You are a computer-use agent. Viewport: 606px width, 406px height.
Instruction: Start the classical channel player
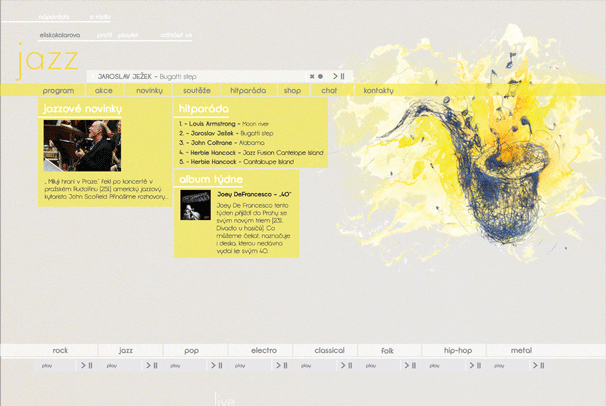346,366
